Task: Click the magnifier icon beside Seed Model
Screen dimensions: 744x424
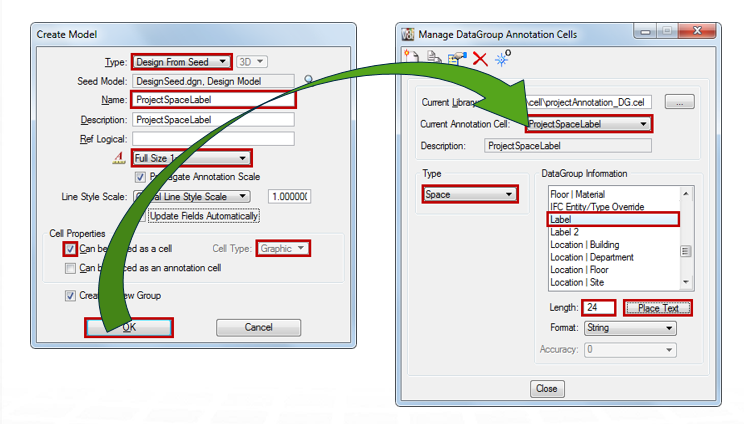Action: click(x=308, y=79)
